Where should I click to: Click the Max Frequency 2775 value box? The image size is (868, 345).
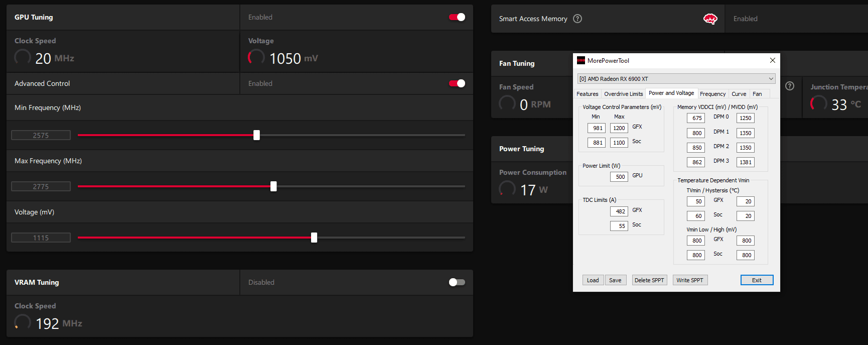41,186
